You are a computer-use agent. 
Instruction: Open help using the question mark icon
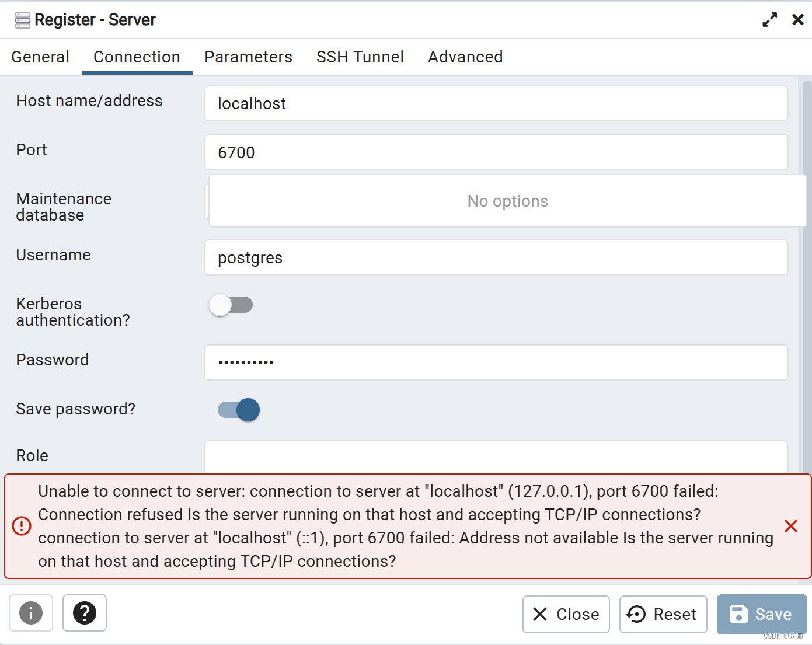(84, 613)
